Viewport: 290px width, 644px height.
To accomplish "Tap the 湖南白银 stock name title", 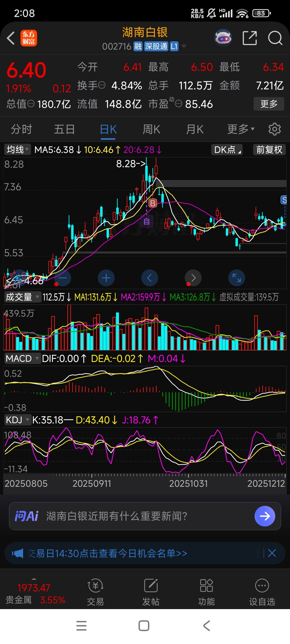I will click(x=145, y=32).
